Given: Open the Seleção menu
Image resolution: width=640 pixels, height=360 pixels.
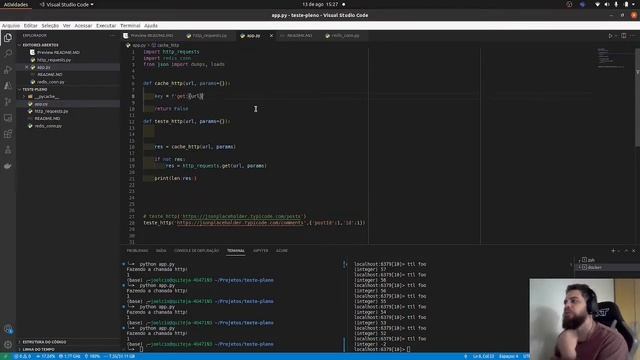Looking at the screenshot, I should tap(50, 26).
